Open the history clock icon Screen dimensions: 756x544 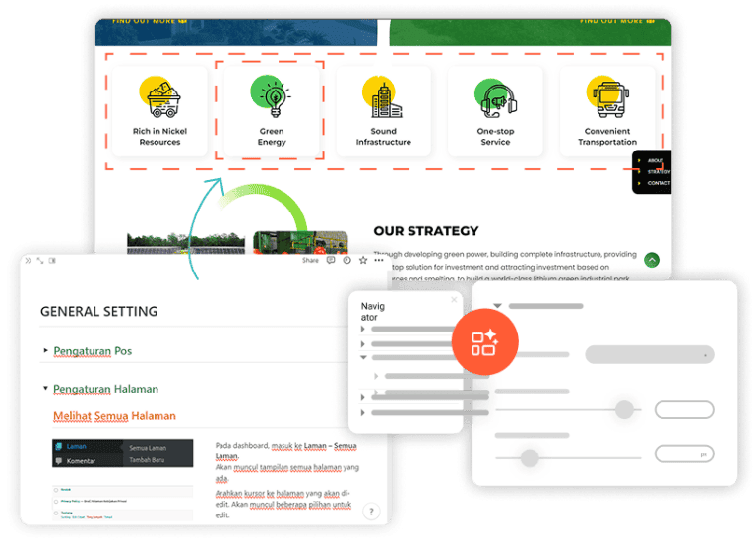point(346,261)
